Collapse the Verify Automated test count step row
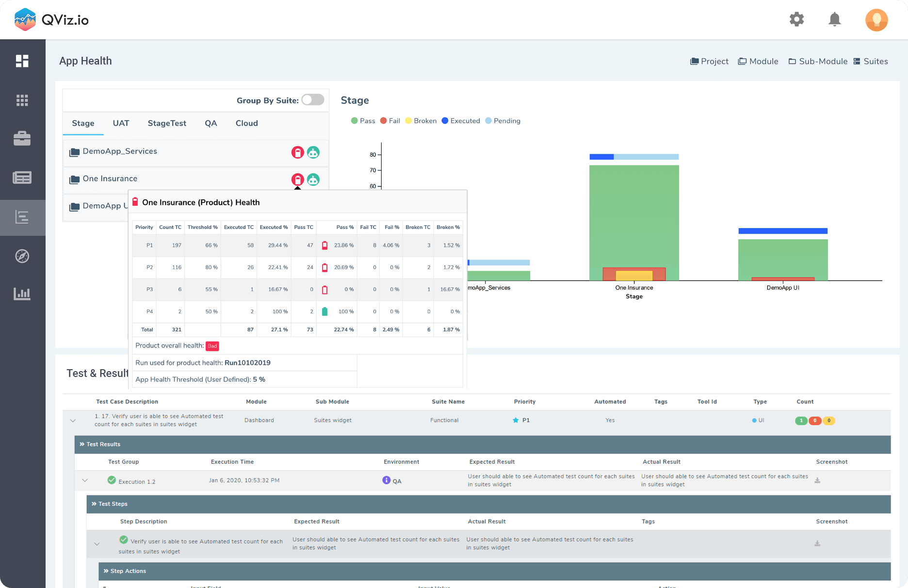 click(x=97, y=543)
